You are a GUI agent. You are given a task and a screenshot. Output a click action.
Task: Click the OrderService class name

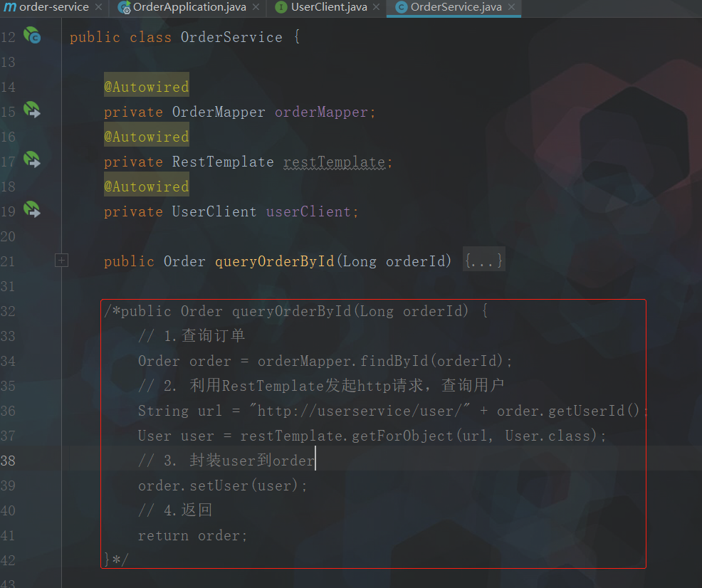231,37
